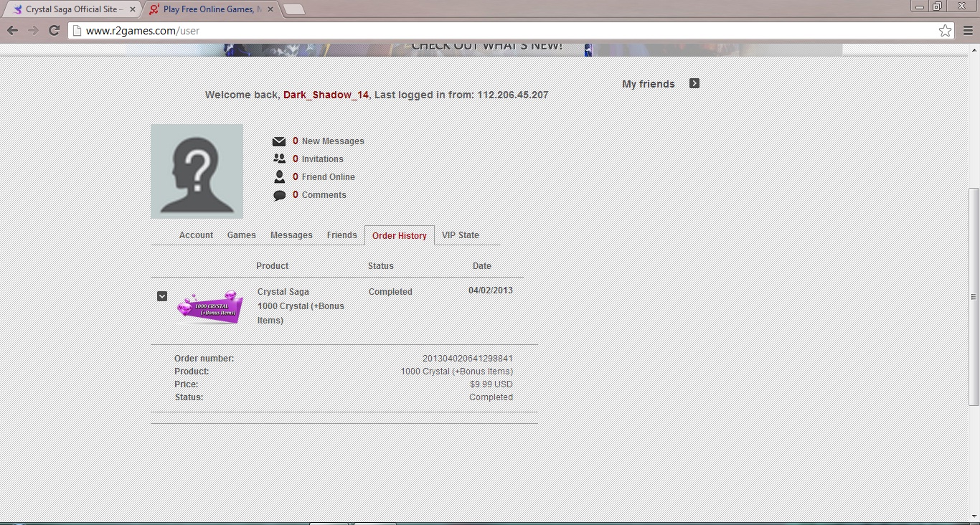Click the Comments speech bubble icon

pyautogui.click(x=279, y=195)
